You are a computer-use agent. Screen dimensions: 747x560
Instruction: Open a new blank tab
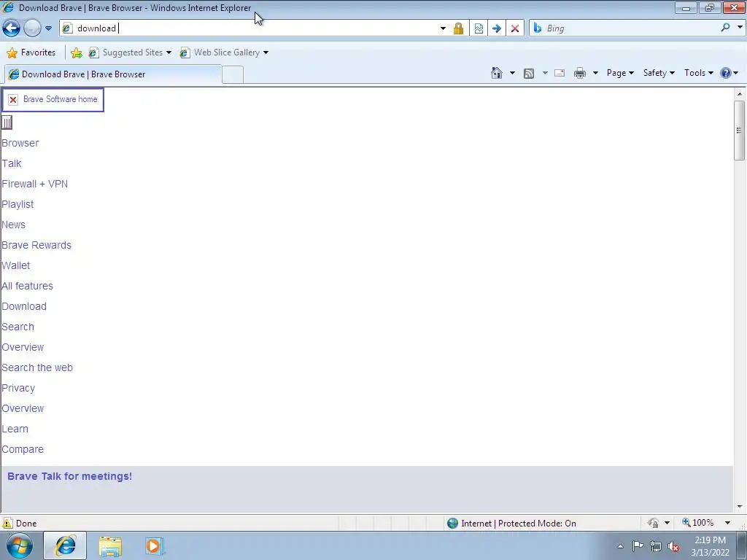(233, 75)
